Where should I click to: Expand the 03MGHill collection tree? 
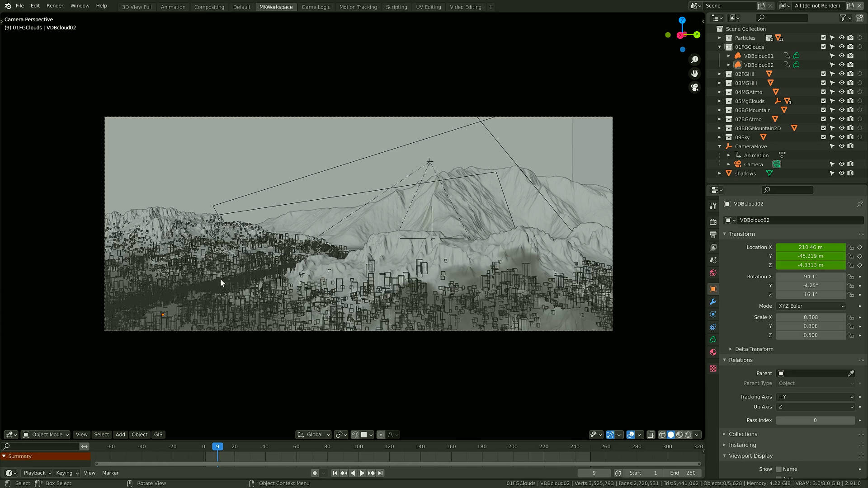pos(720,83)
